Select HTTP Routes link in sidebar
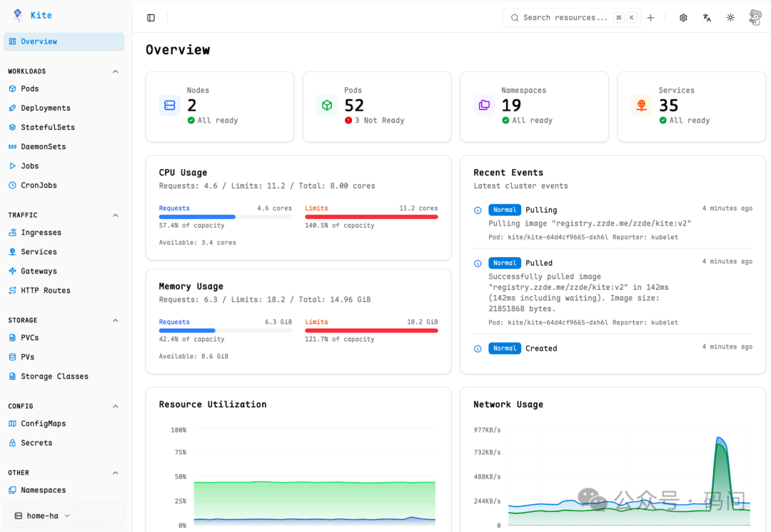 coord(45,291)
